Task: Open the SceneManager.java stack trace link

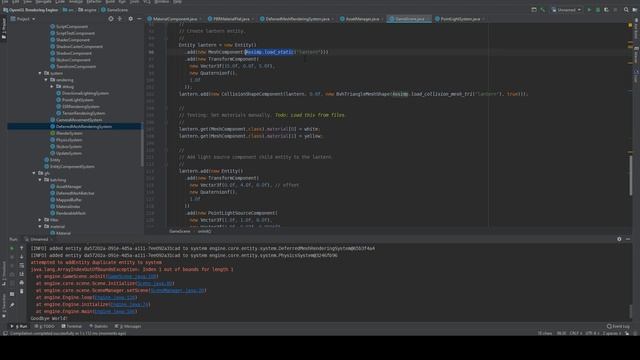Action: tap(178, 290)
